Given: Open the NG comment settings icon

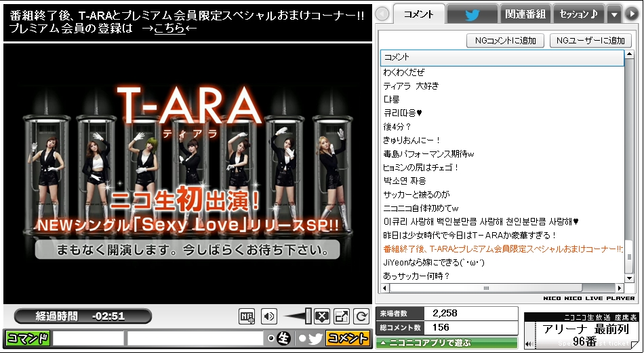Looking at the screenshot, I should (x=247, y=316).
